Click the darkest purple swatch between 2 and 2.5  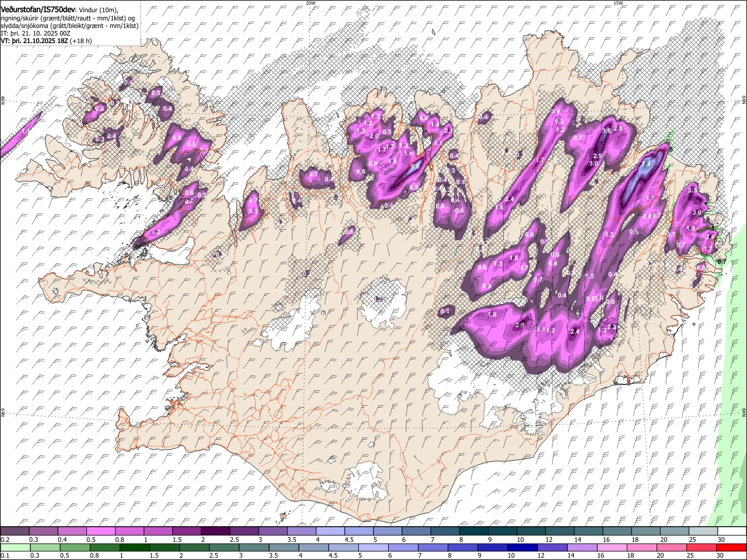(x=216, y=531)
